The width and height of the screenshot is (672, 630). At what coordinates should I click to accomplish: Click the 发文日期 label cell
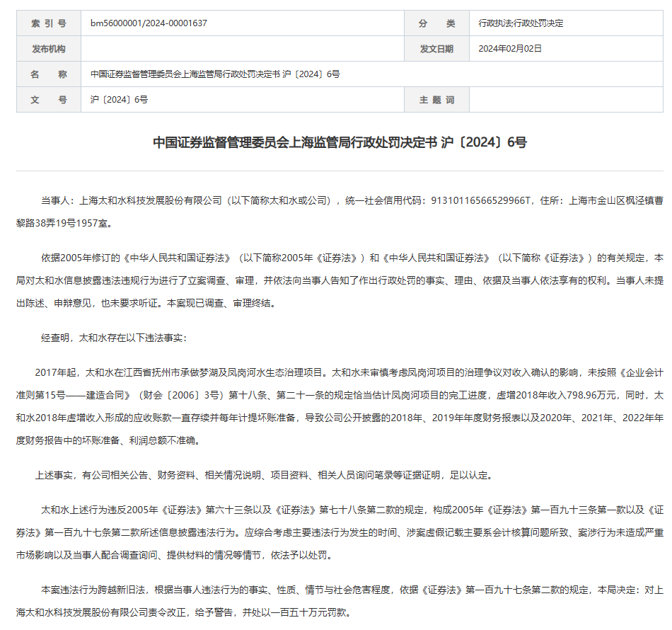click(x=436, y=49)
